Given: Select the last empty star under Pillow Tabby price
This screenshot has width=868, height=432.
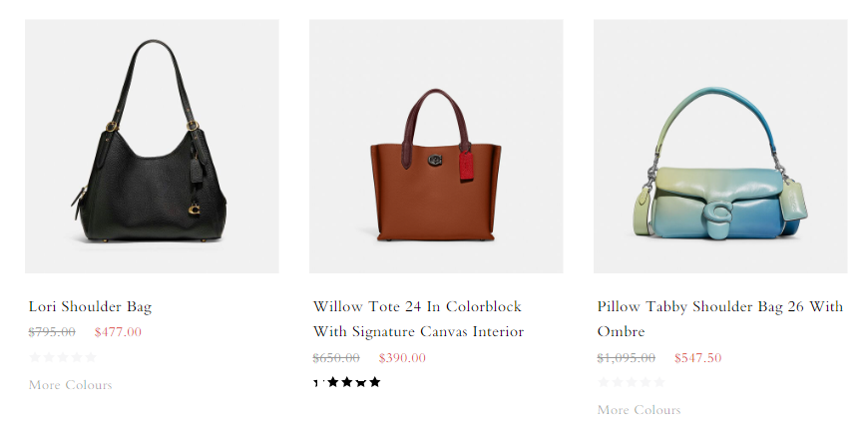Looking at the screenshot, I should (x=659, y=382).
